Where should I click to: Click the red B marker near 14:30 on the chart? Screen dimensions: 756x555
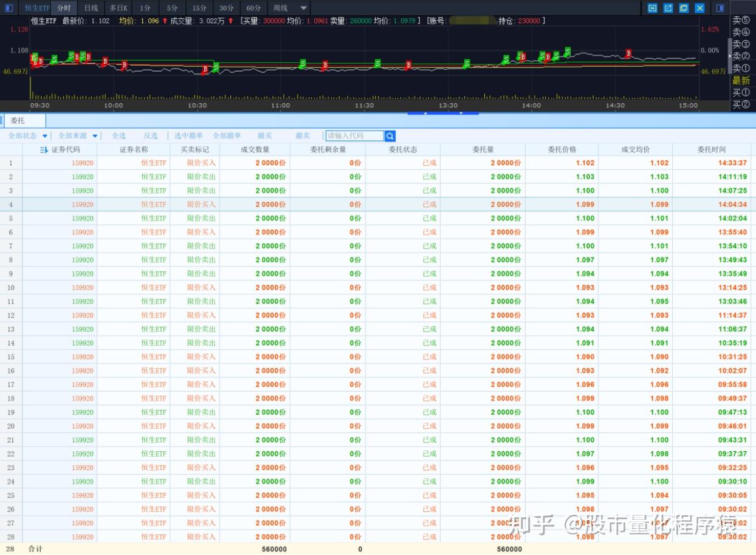[x=629, y=54]
